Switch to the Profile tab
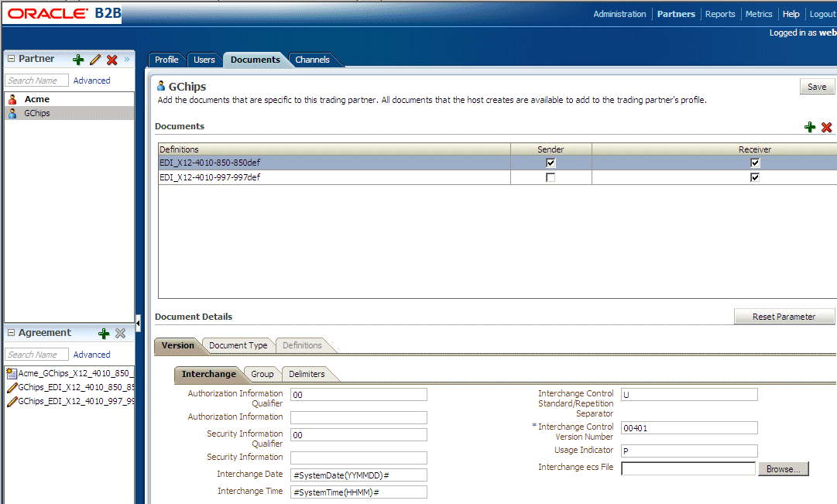Viewport: 837px width, 504px height. point(166,60)
